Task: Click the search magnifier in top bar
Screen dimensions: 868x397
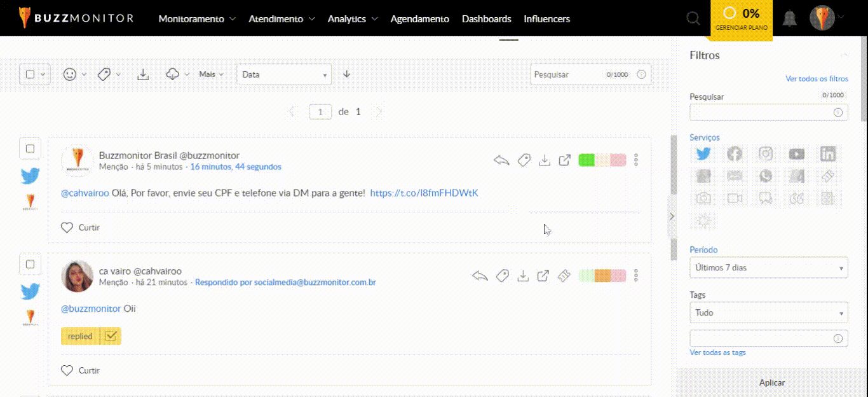Action: [x=693, y=18]
